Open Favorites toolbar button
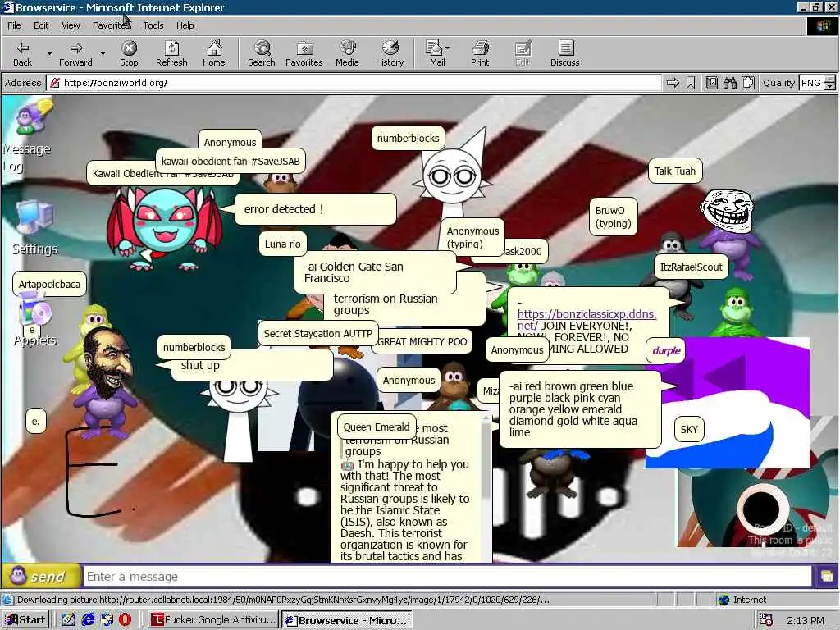Image resolution: width=840 pixels, height=630 pixels. point(304,53)
